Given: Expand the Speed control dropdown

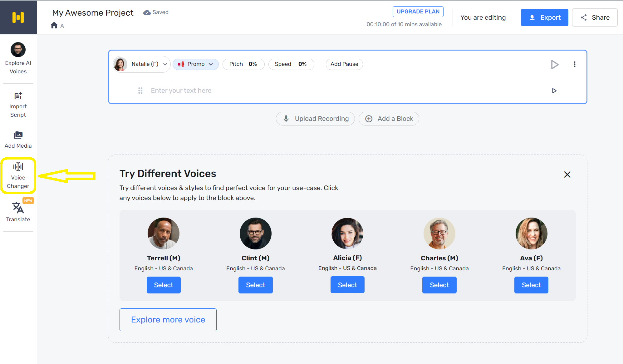Looking at the screenshot, I should coord(290,64).
